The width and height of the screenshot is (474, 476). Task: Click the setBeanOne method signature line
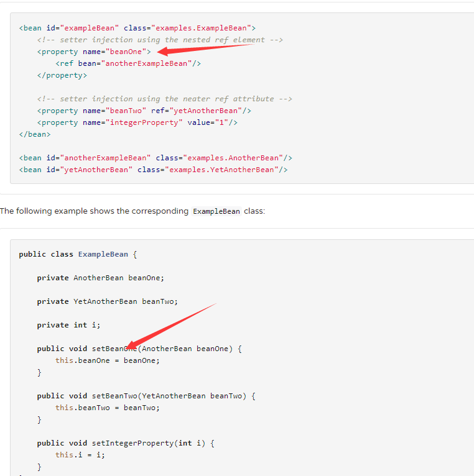tap(139, 349)
